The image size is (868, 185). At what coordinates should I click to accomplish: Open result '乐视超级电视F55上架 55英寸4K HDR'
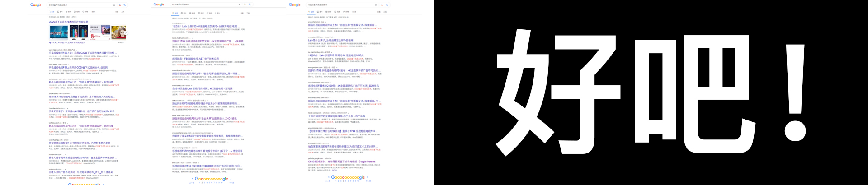point(206,166)
